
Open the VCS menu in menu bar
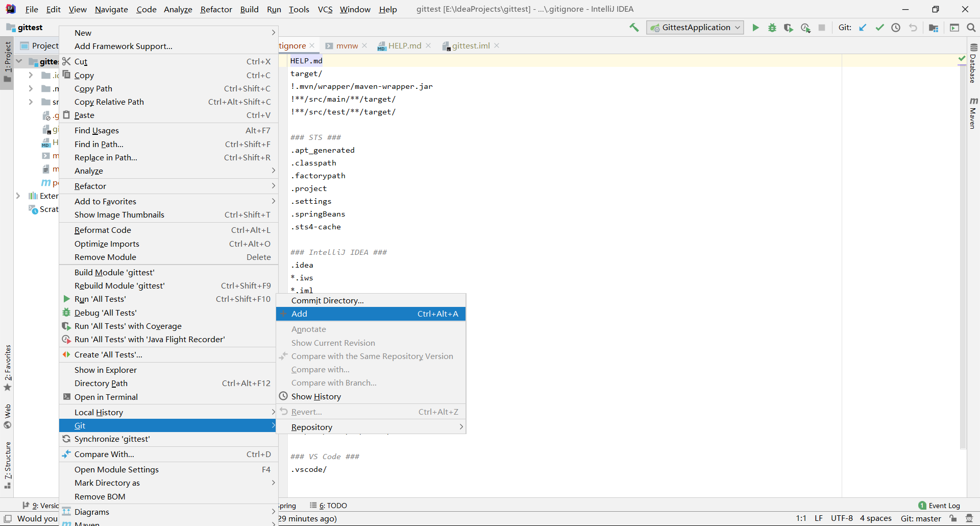point(325,9)
